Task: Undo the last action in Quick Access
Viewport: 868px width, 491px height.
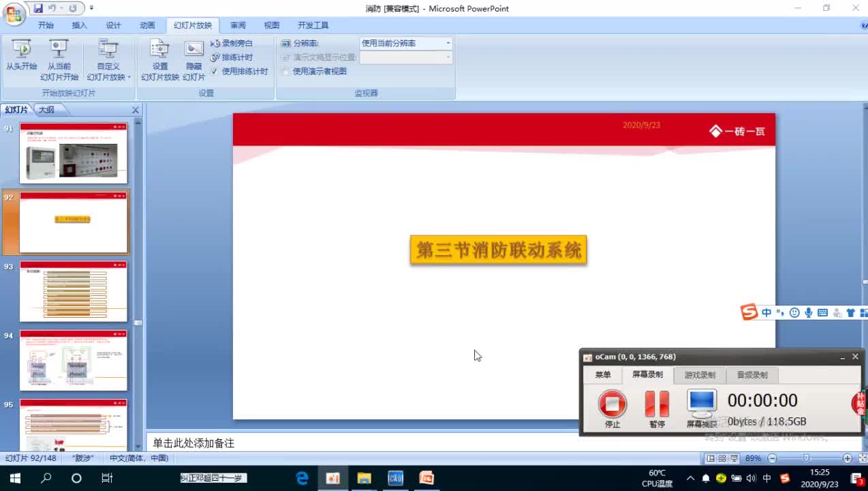Action: point(52,8)
